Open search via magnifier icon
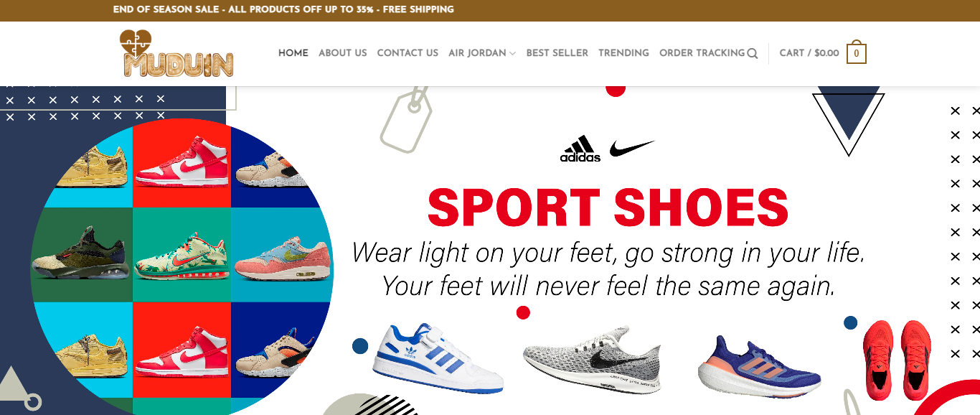Screen dimensions: 980x415 [x=752, y=53]
